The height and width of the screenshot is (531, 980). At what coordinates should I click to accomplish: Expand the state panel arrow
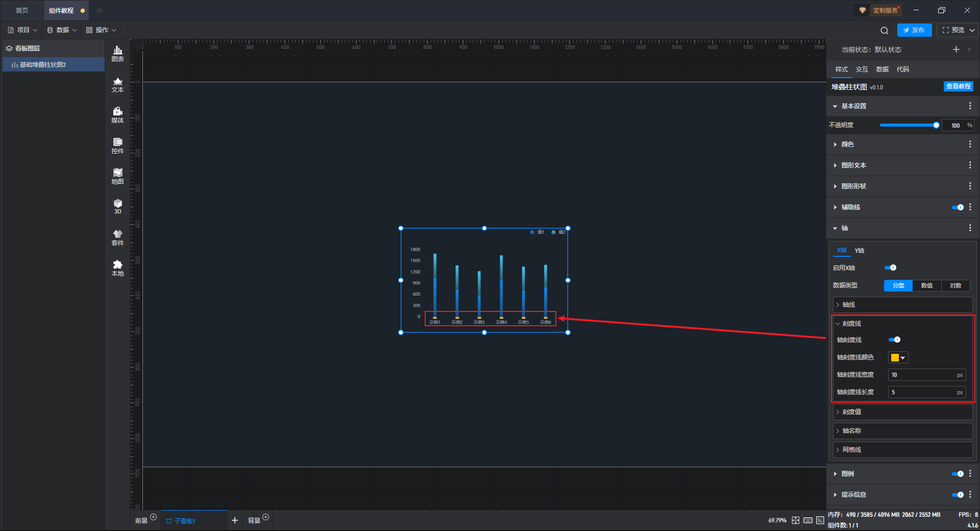969,50
